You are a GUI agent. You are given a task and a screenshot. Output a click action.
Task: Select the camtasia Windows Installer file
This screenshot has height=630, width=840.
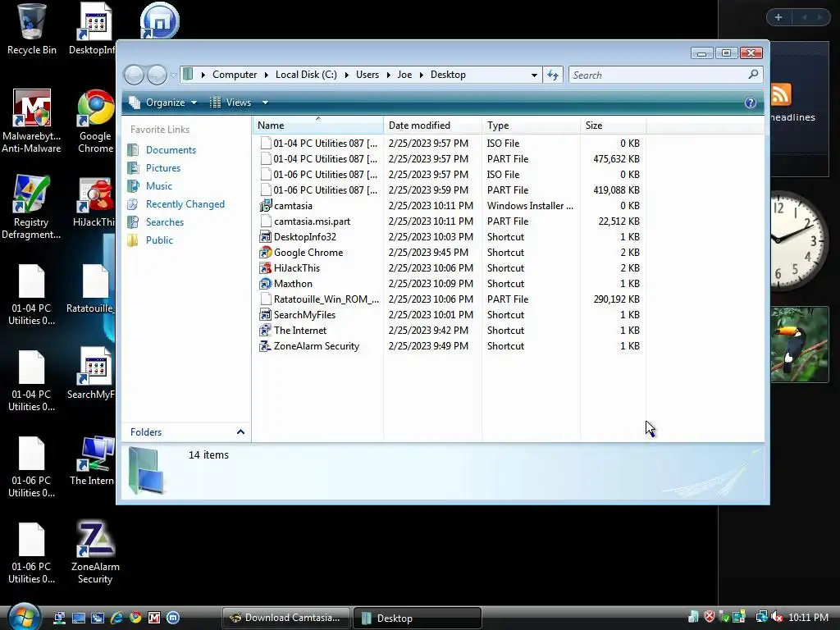click(450, 206)
